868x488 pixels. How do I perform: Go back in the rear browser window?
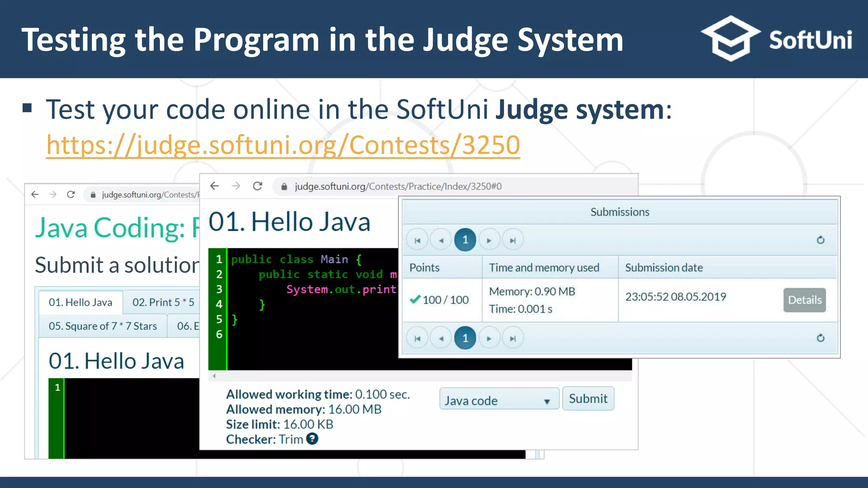click(x=35, y=194)
